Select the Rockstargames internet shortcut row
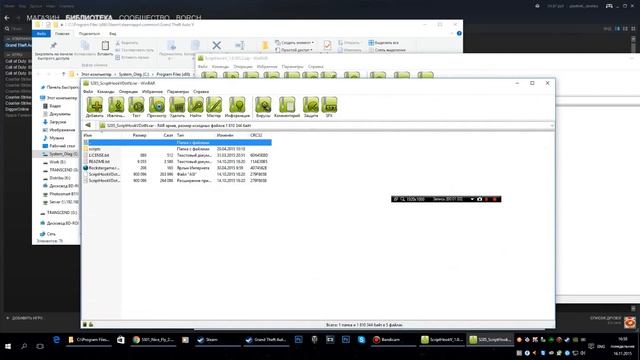The image size is (640, 360). [x=177, y=168]
